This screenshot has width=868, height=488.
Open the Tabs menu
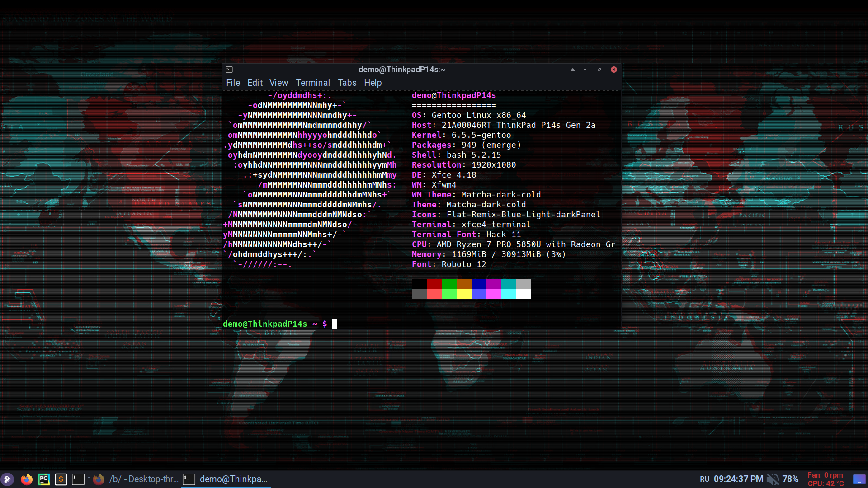pos(347,83)
